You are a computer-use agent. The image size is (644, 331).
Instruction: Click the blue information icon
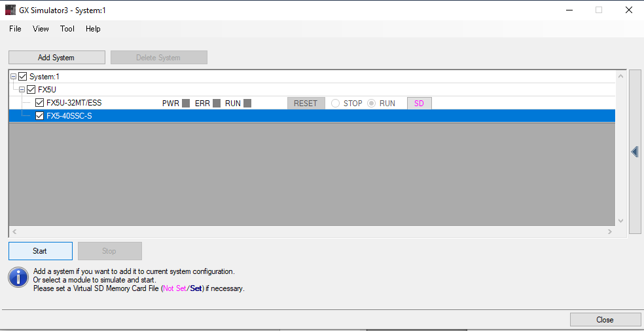[18, 277]
